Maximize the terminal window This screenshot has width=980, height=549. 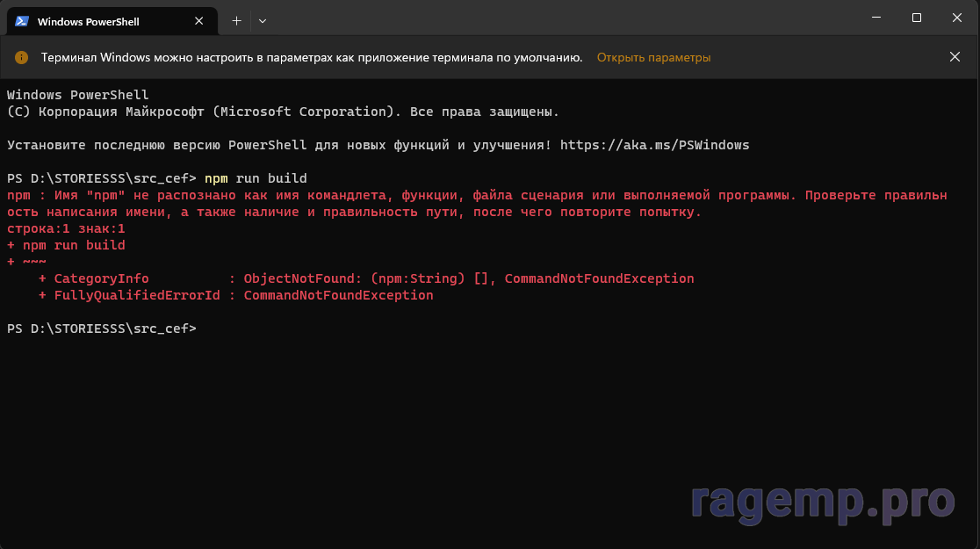[917, 18]
